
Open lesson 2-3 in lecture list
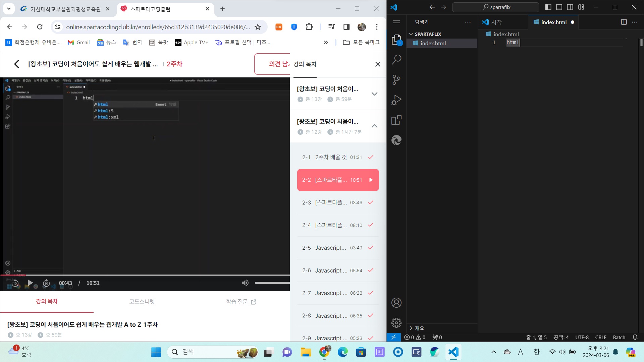point(338,202)
